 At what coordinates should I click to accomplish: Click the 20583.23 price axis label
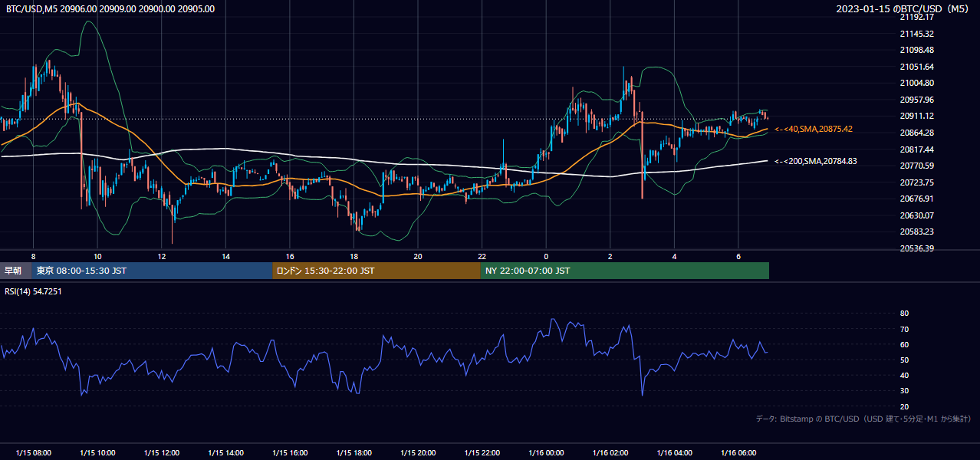(916, 232)
